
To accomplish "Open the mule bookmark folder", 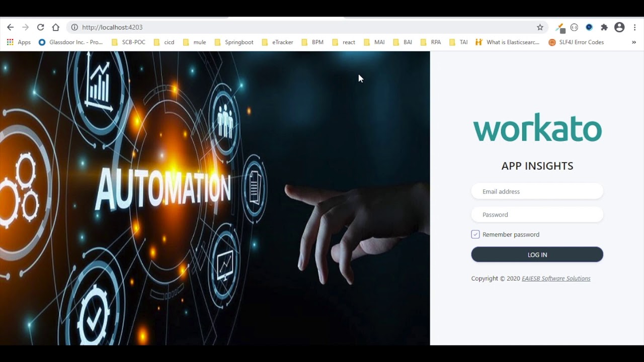I will (x=194, y=42).
